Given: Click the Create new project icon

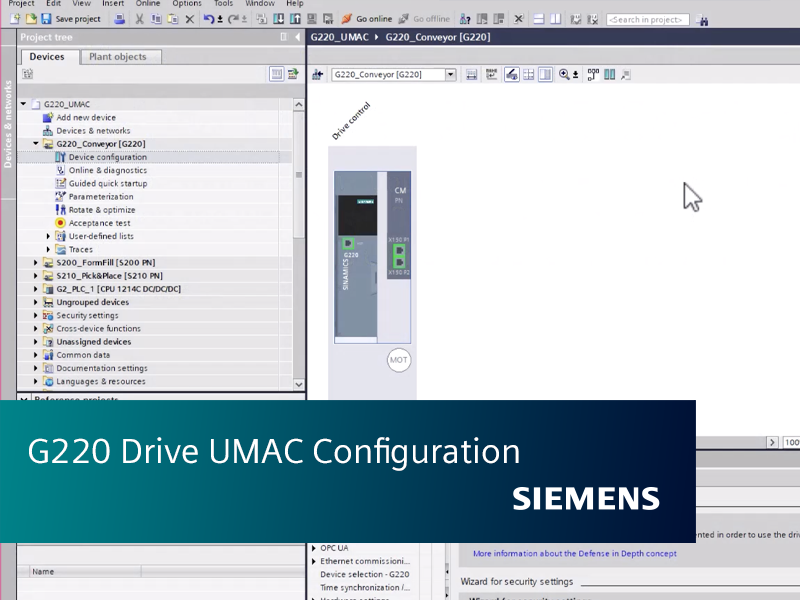Looking at the screenshot, I should tap(14, 19).
